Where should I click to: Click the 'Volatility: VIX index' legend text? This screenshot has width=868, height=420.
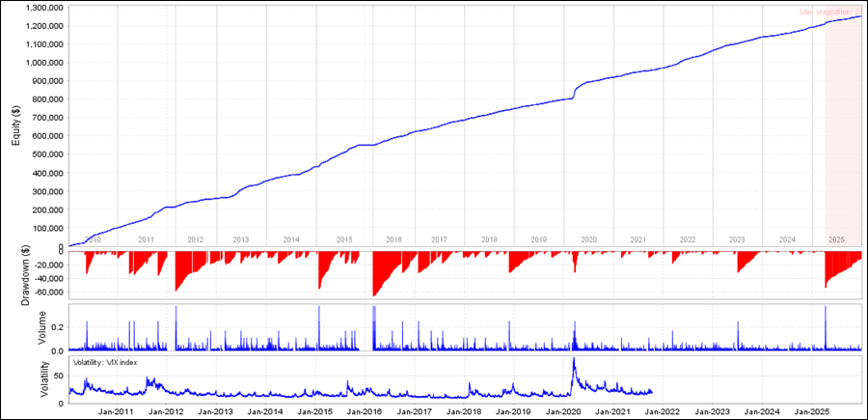point(105,362)
